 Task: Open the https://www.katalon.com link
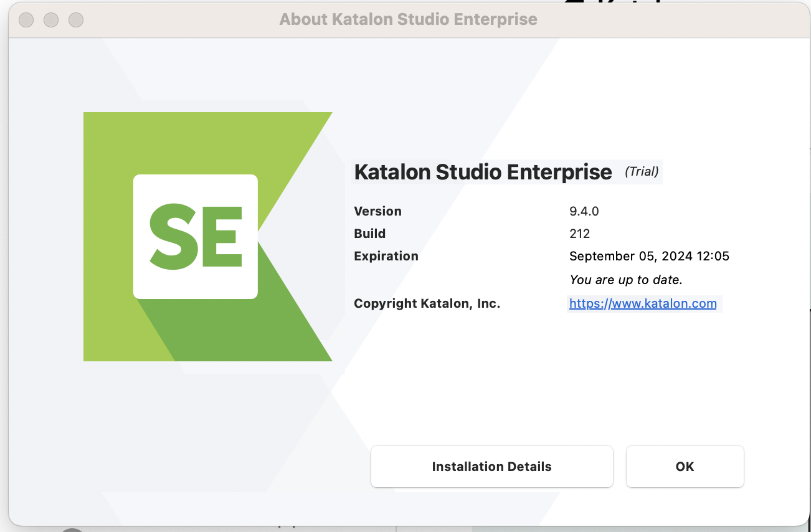643,303
